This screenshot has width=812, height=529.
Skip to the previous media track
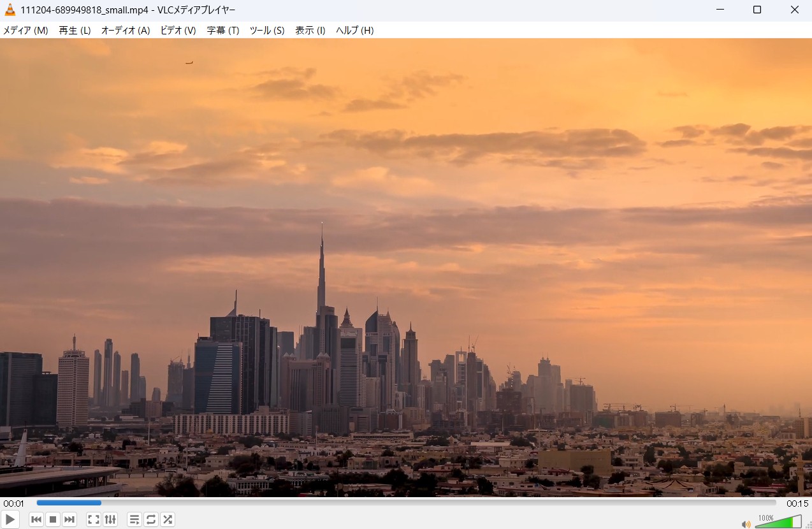[x=36, y=519]
